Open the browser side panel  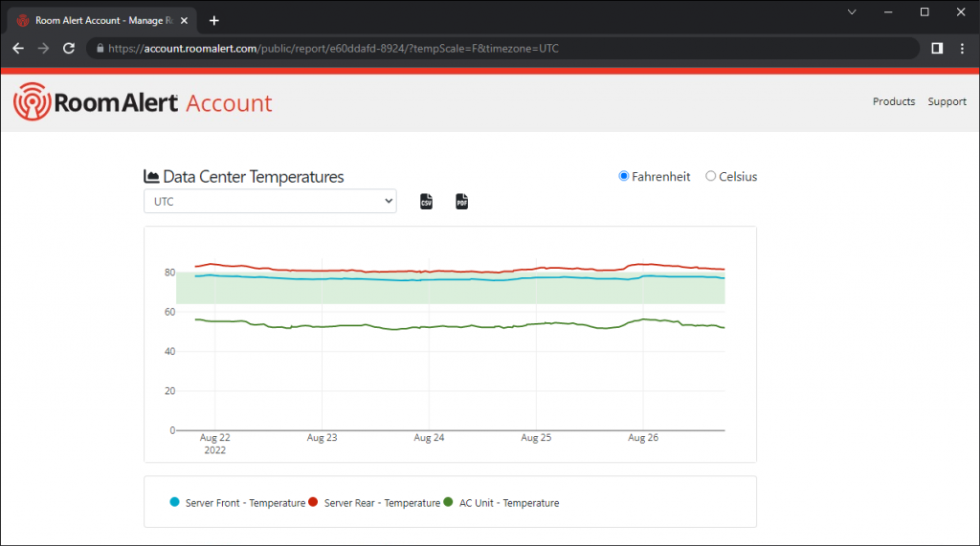coord(937,48)
